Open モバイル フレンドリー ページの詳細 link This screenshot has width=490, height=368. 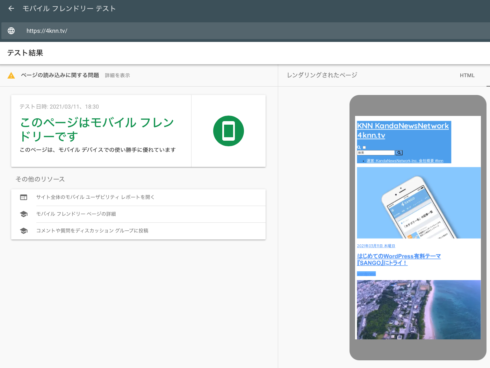click(x=76, y=214)
